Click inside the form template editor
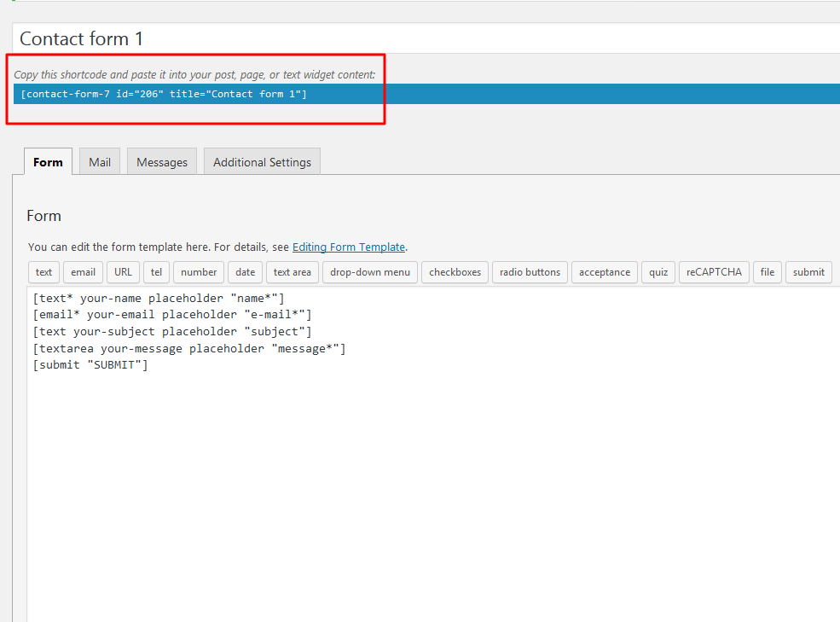Screen dimensions: 840x622 tap(426, 469)
